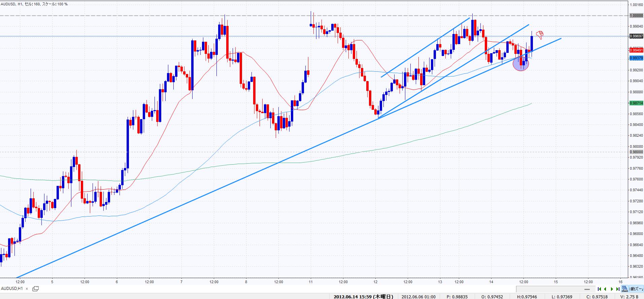Jump to the chart start with the first-bar arrow
The width and height of the screenshot is (644, 299).
pos(599,289)
